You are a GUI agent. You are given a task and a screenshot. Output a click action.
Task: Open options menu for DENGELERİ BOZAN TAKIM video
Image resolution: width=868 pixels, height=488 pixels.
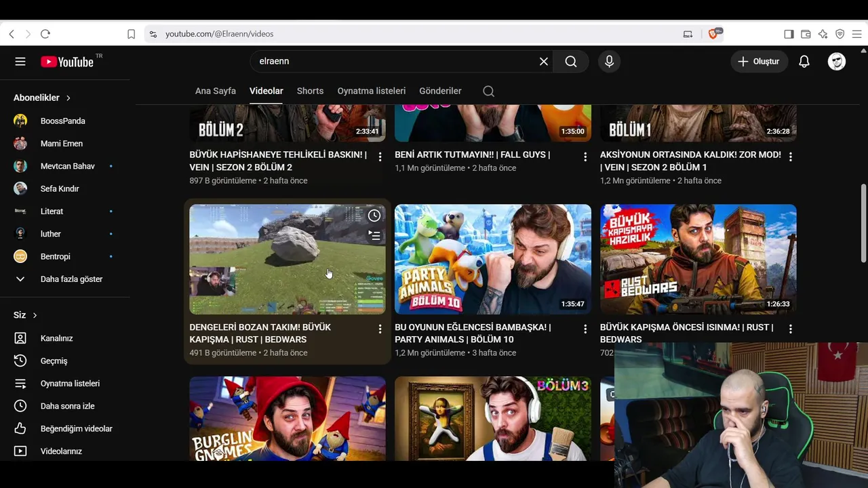click(x=380, y=329)
